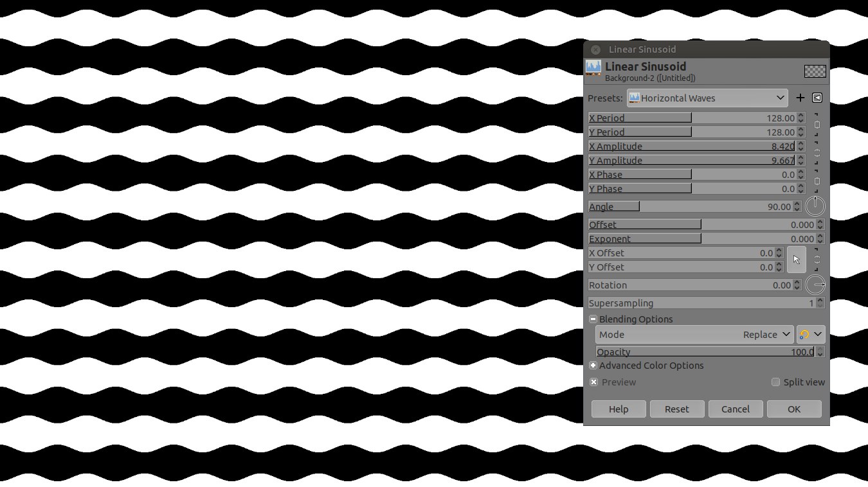Click the Linear Sinusoid filter icon in header
Viewport: 868px width, 487px height.
[x=593, y=68]
